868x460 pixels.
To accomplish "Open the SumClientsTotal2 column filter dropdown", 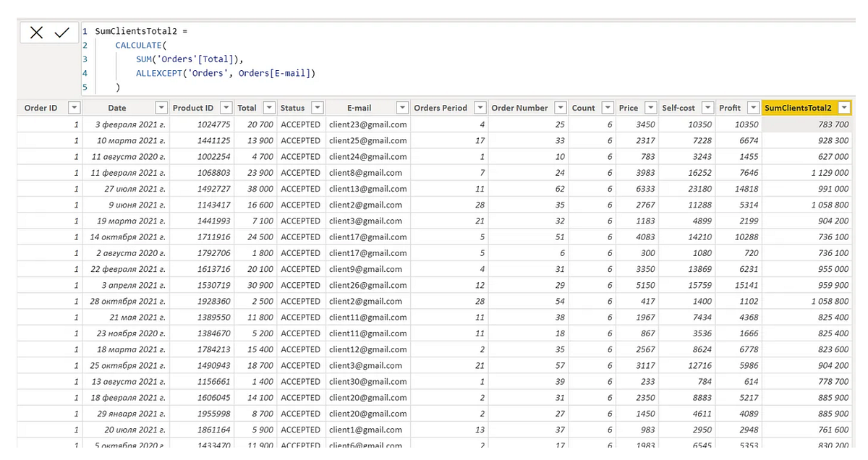I will tap(843, 107).
